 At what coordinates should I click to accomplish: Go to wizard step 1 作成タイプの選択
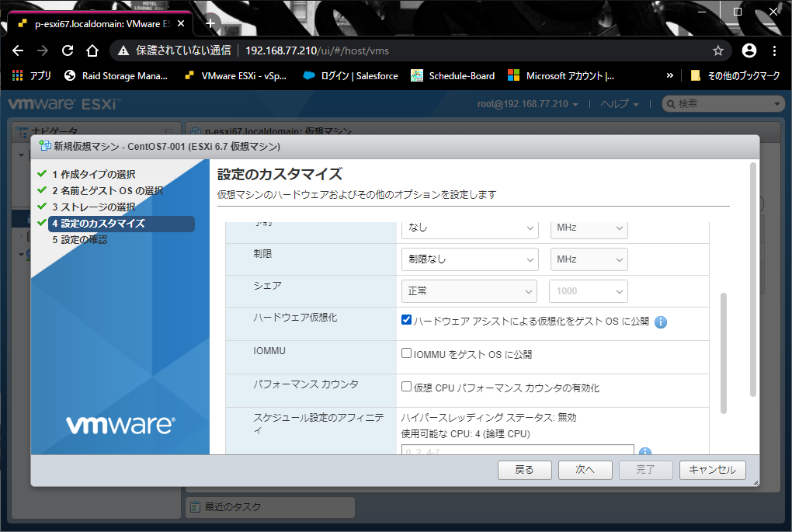[x=93, y=174]
